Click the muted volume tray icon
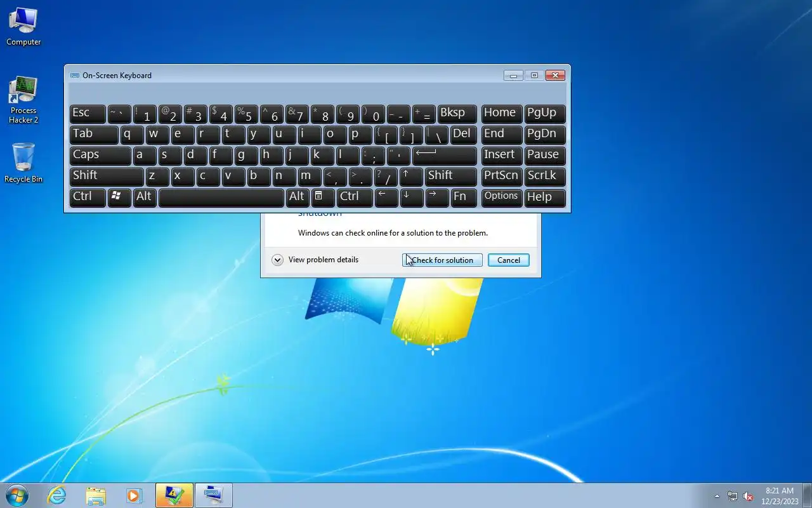This screenshot has height=508, width=812. point(748,496)
